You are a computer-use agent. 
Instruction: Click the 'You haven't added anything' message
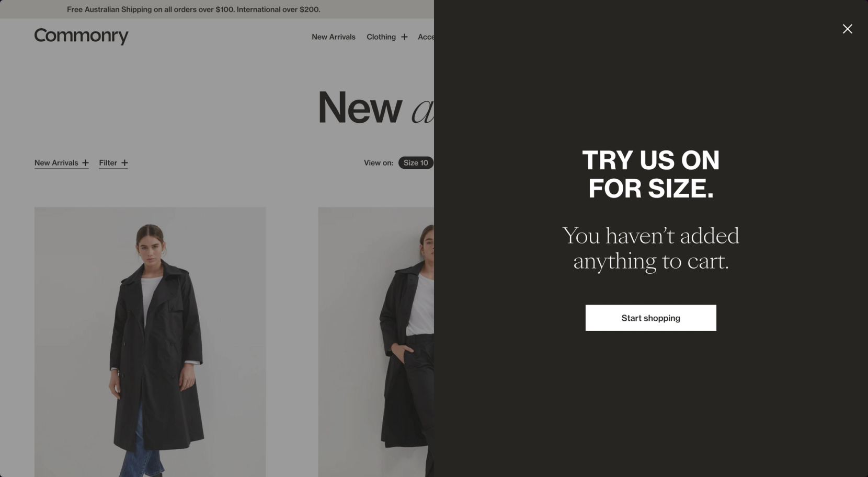650,248
